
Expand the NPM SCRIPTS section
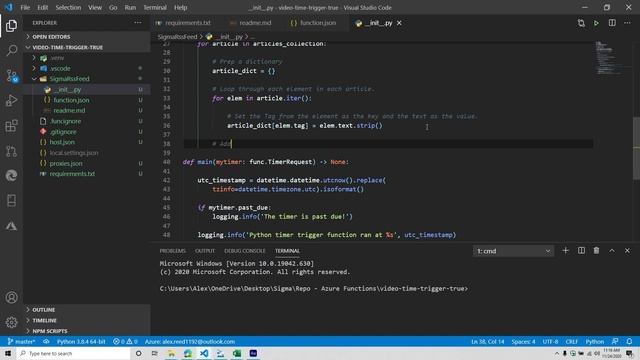(87, 331)
